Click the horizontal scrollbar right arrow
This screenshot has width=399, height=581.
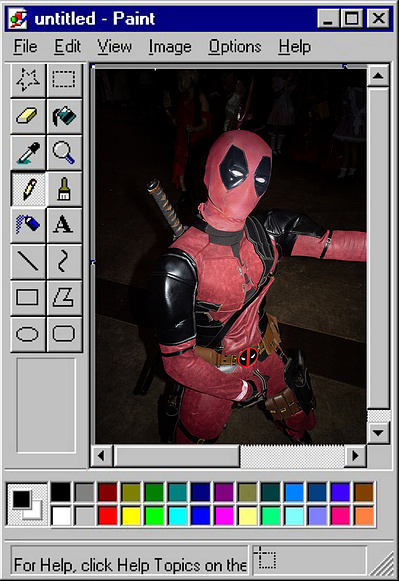click(x=355, y=455)
